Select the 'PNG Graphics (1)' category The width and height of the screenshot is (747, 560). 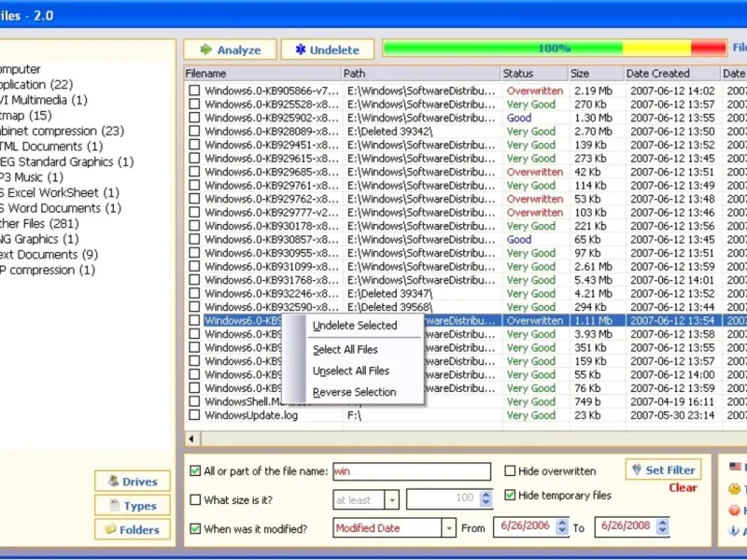click(x=39, y=239)
